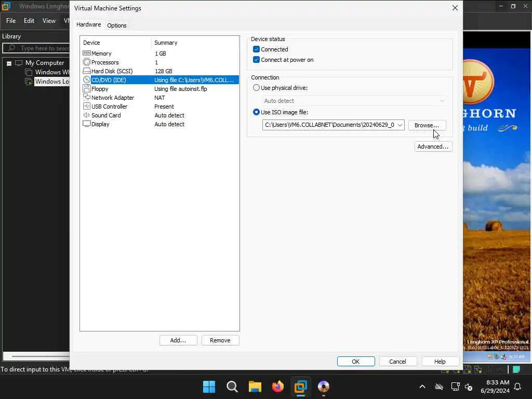
Task: Open the File menu in VMware
Action: point(11,21)
